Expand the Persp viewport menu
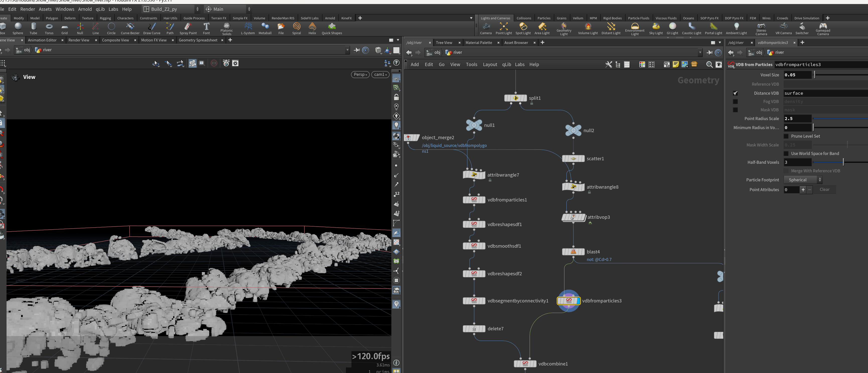 point(360,75)
